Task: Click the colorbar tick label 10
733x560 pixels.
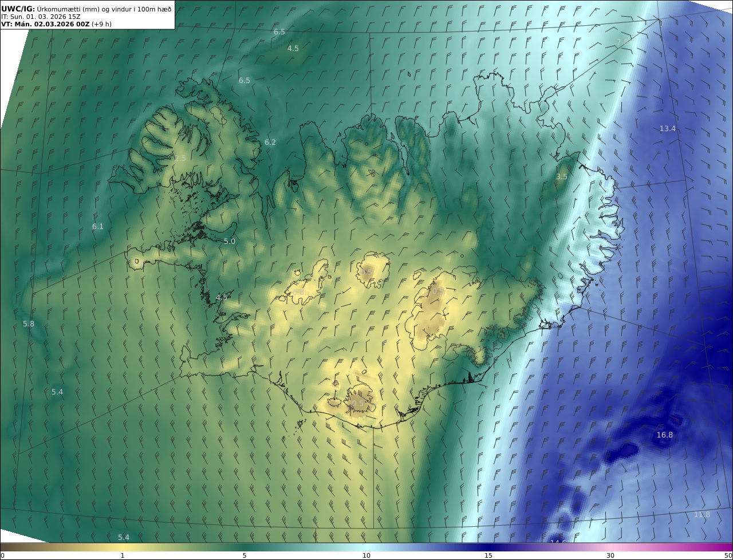Action: pos(366,555)
